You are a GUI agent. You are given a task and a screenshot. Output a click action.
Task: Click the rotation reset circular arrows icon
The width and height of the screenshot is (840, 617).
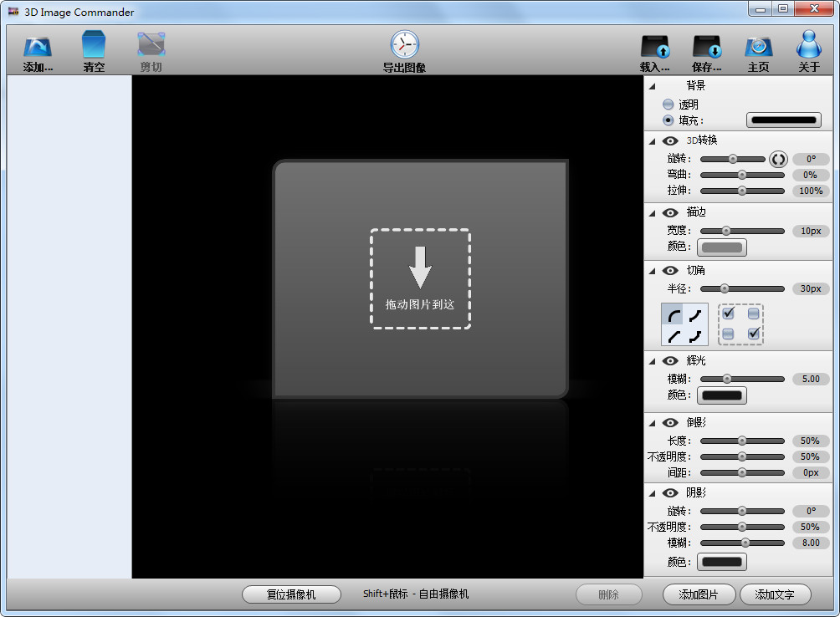pos(778,160)
